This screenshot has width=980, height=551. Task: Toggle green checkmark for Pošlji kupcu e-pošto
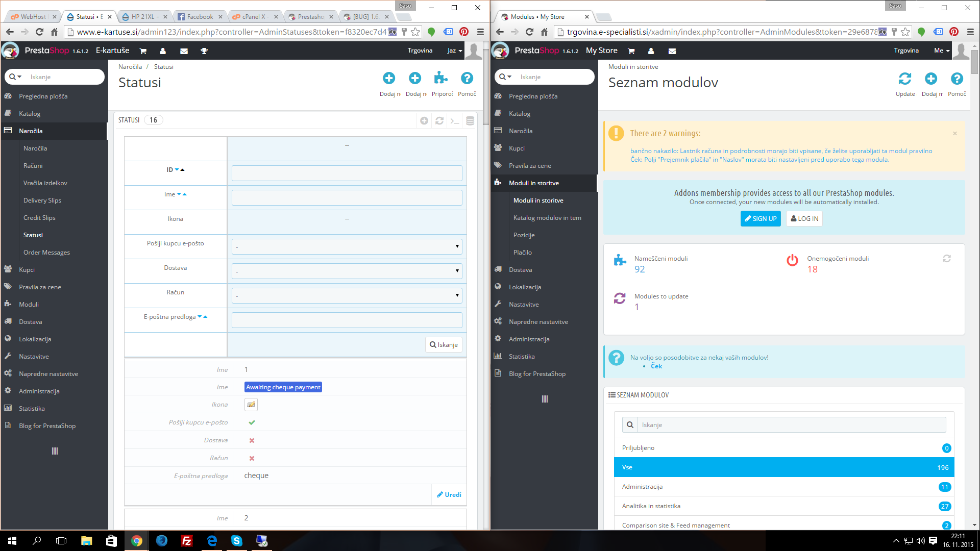[252, 422]
